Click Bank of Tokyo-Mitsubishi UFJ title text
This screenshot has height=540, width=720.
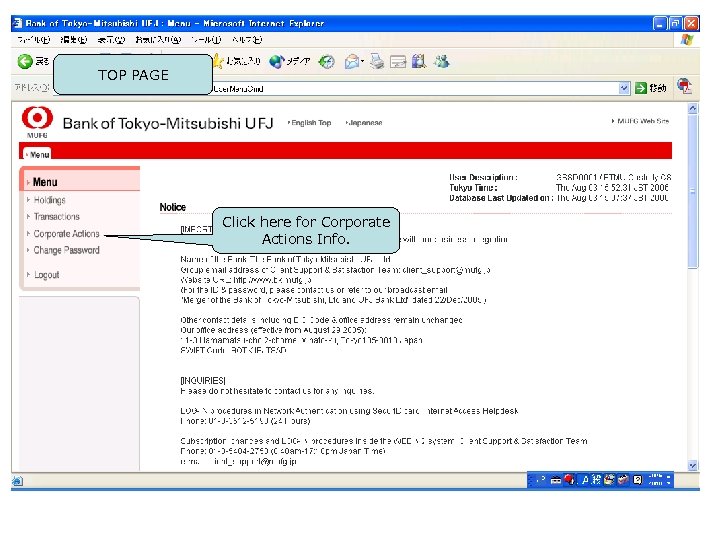click(168, 123)
